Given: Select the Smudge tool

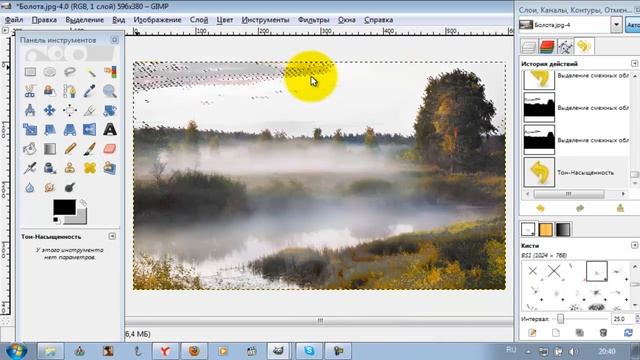Looking at the screenshot, I should (x=50, y=187).
